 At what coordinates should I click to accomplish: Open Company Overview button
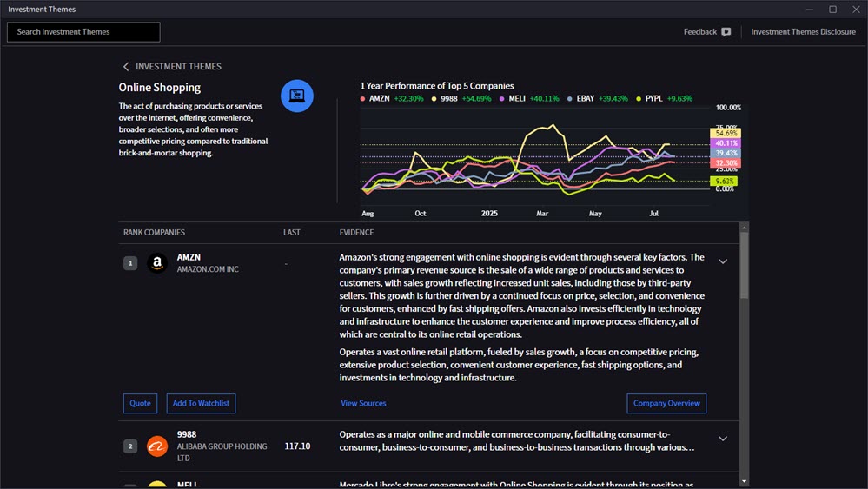pyautogui.click(x=666, y=403)
